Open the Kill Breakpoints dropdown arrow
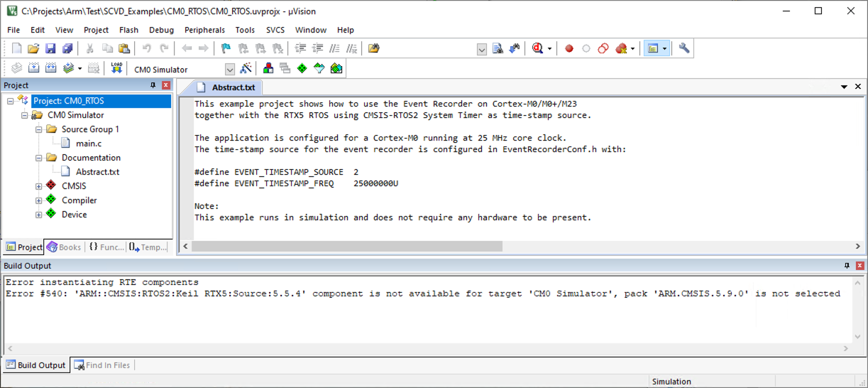868x388 pixels. 632,48
